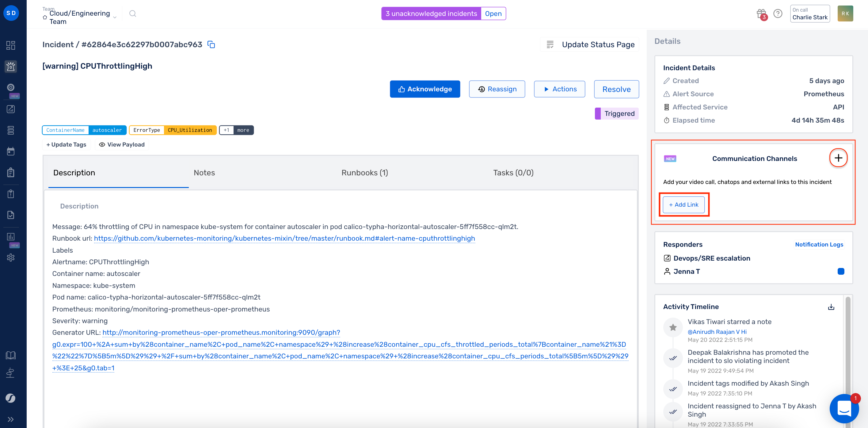Copy the incident ID using the copy icon

pos(211,44)
